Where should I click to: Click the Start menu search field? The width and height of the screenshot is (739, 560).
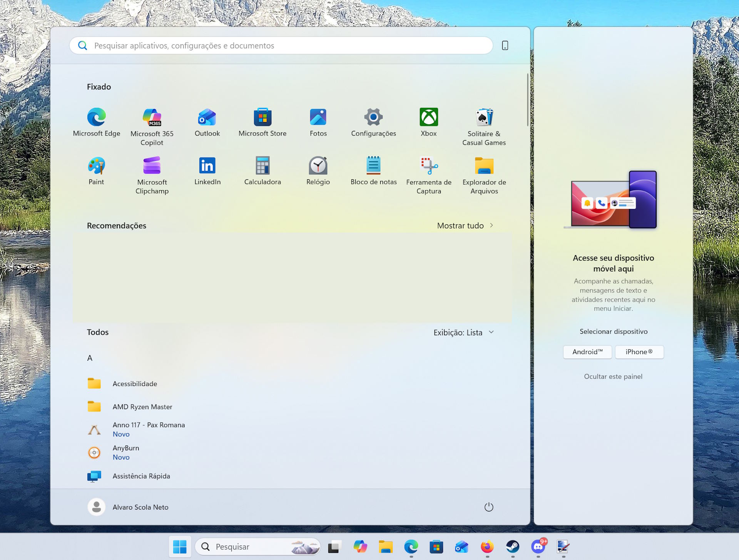pyautogui.click(x=281, y=45)
